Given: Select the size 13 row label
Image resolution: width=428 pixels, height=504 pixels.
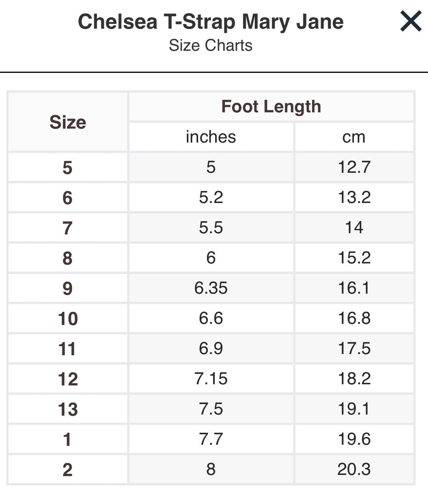Looking at the screenshot, I should (x=68, y=409).
